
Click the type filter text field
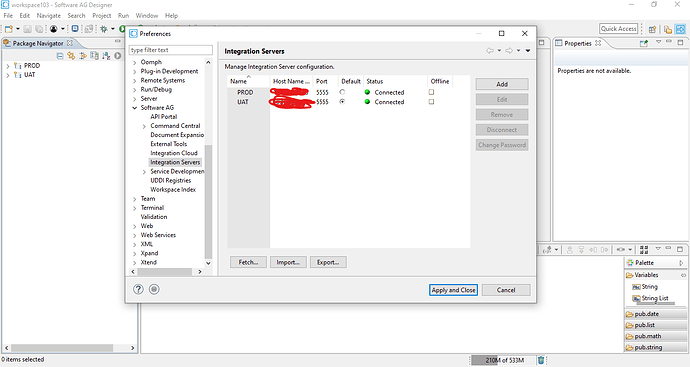tap(171, 50)
